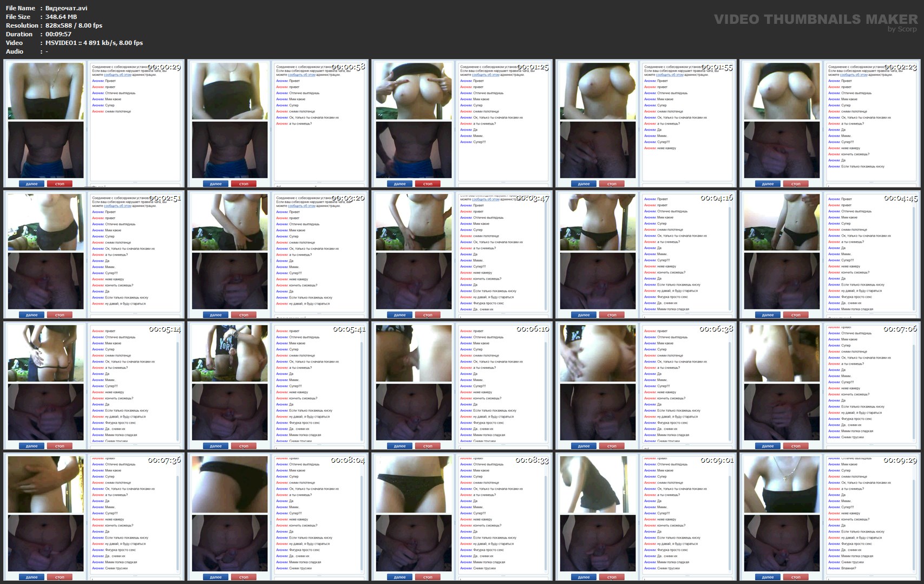
Task: Click "далее" button in the 00:04:16 frame
Action: click(584, 315)
